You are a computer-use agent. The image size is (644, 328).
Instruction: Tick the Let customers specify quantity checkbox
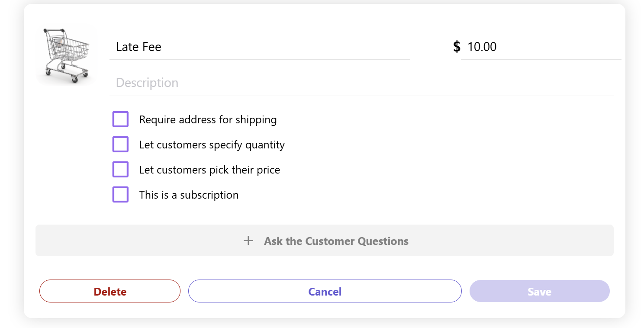120,145
